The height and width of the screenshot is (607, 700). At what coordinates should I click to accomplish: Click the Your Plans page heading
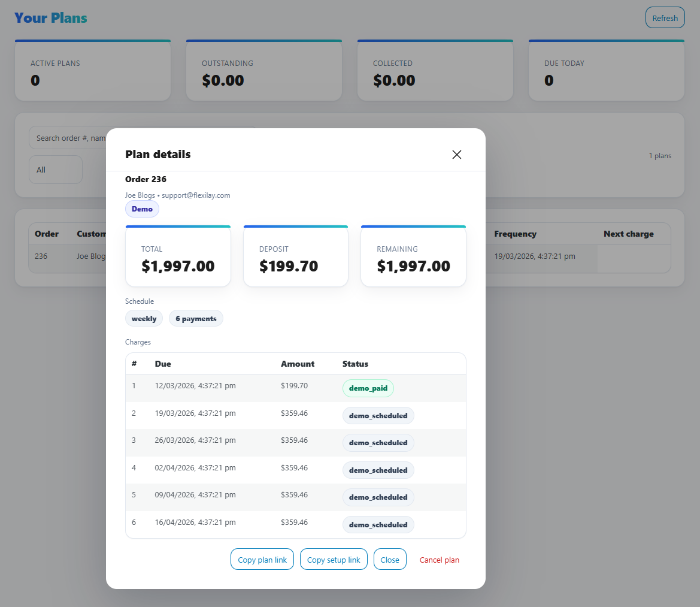[x=50, y=18]
